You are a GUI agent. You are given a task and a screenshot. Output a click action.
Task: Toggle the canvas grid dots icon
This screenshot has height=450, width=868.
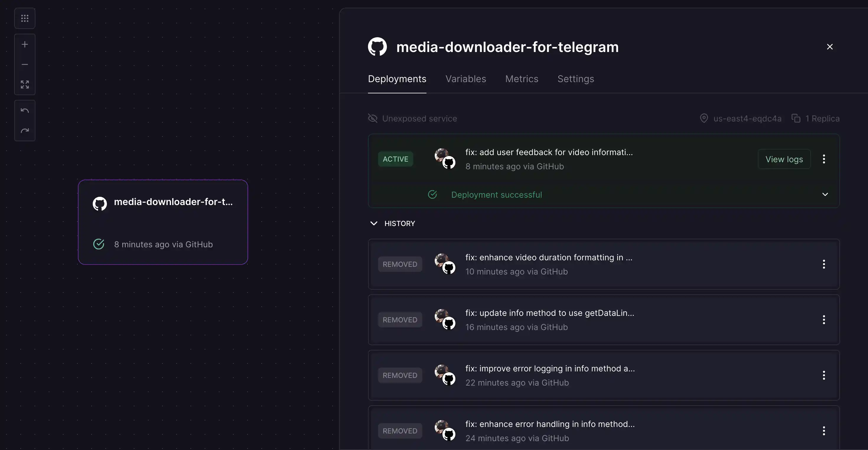(x=25, y=18)
